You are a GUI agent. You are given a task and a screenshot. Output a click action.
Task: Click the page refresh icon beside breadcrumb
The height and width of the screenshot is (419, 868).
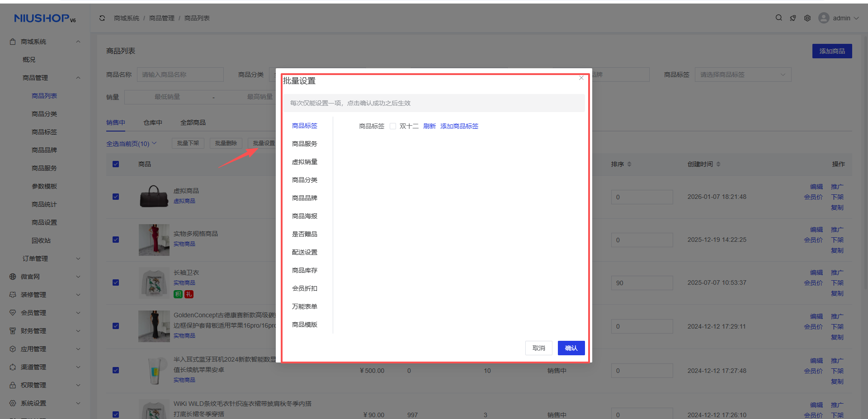[x=102, y=18]
